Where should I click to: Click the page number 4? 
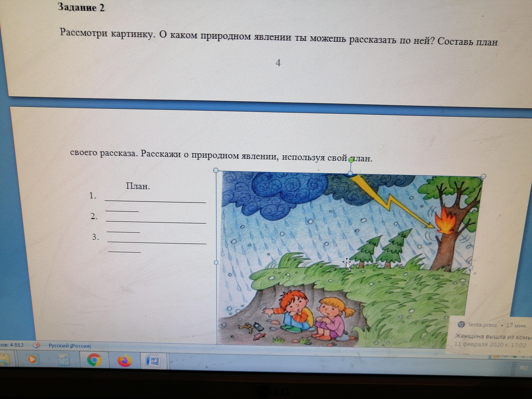tap(278, 63)
